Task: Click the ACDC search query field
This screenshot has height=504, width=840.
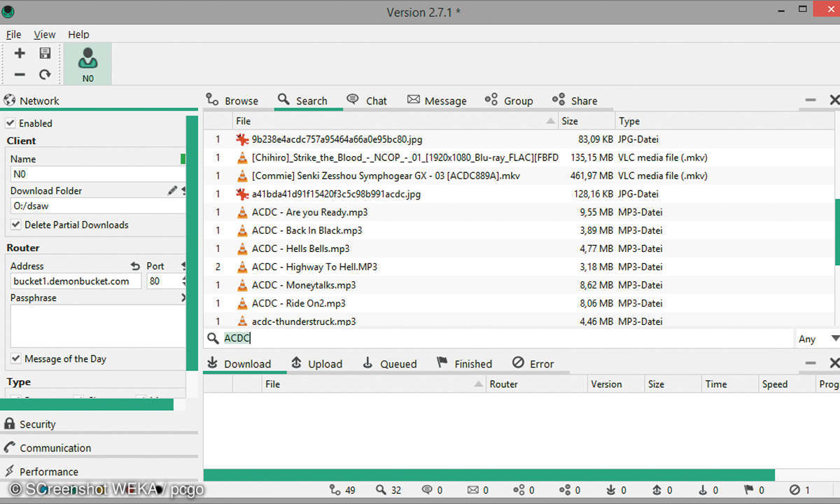Action: (x=507, y=338)
